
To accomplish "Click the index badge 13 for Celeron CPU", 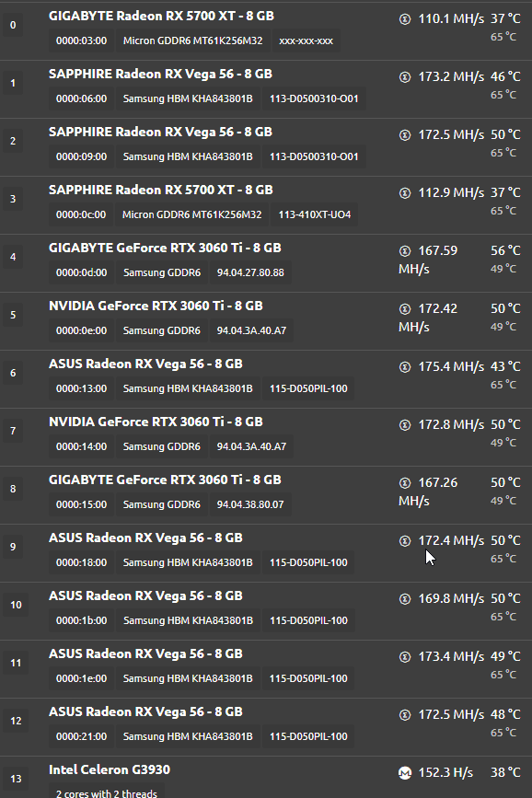I will tap(17, 780).
